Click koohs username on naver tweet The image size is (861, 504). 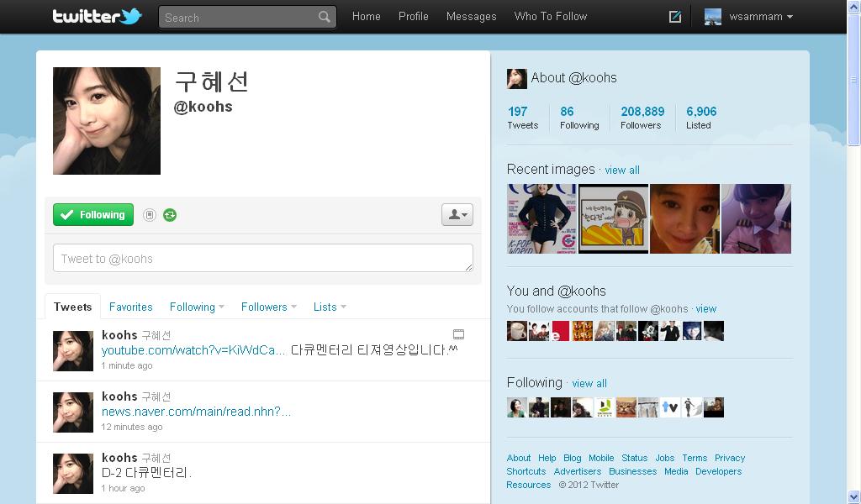click(119, 396)
